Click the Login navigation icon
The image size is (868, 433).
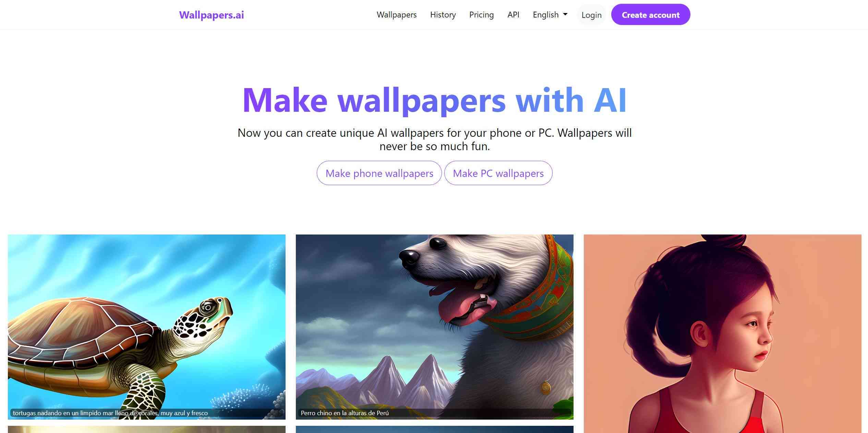coord(591,14)
